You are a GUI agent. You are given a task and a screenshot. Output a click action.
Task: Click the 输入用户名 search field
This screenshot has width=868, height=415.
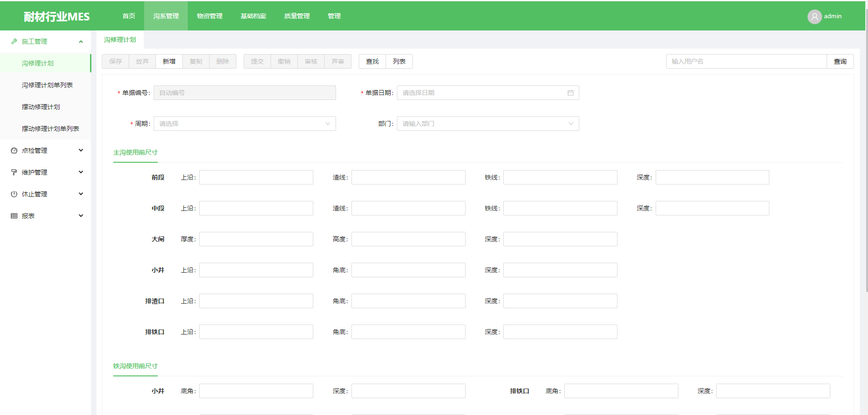point(746,61)
